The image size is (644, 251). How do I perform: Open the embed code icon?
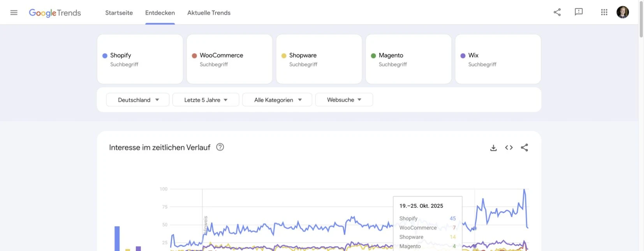pos(509,148)
